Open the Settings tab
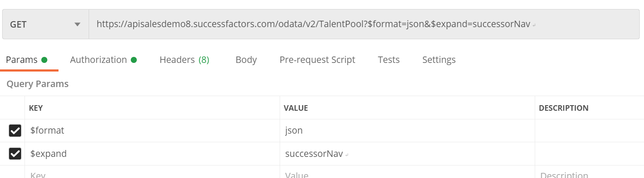Viewport: 644px width, 178px height. tap(439, 60)
